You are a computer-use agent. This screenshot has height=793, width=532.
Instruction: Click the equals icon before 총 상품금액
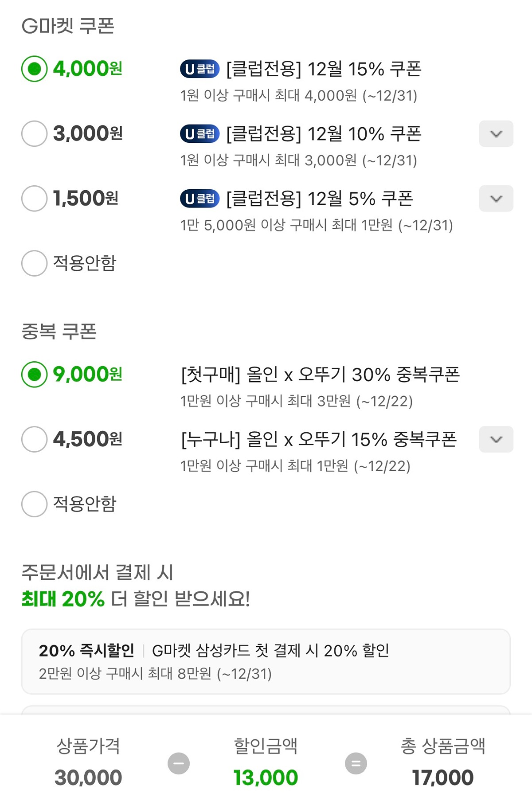356,763
